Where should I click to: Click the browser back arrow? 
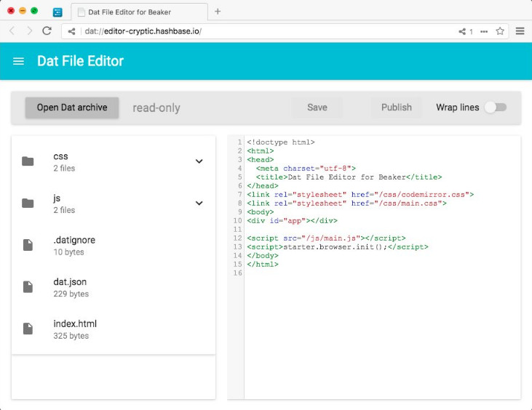click(x=12, y=31)
